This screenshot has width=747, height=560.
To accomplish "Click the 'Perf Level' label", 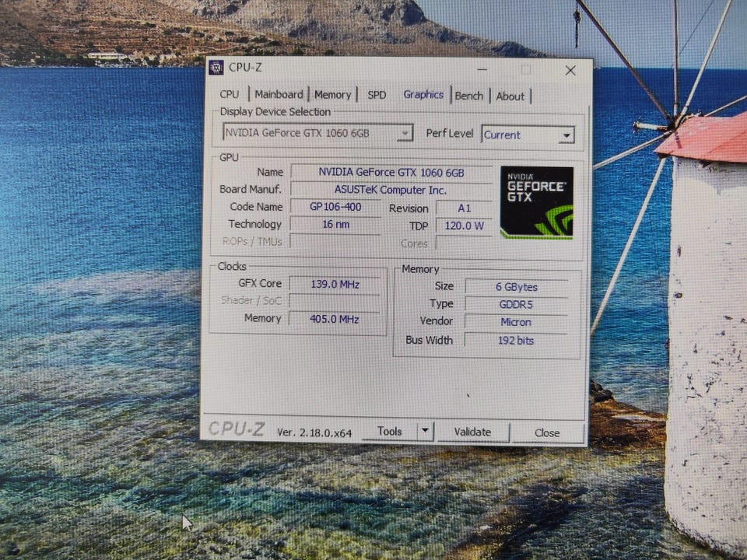I will [x=450, y=133].
